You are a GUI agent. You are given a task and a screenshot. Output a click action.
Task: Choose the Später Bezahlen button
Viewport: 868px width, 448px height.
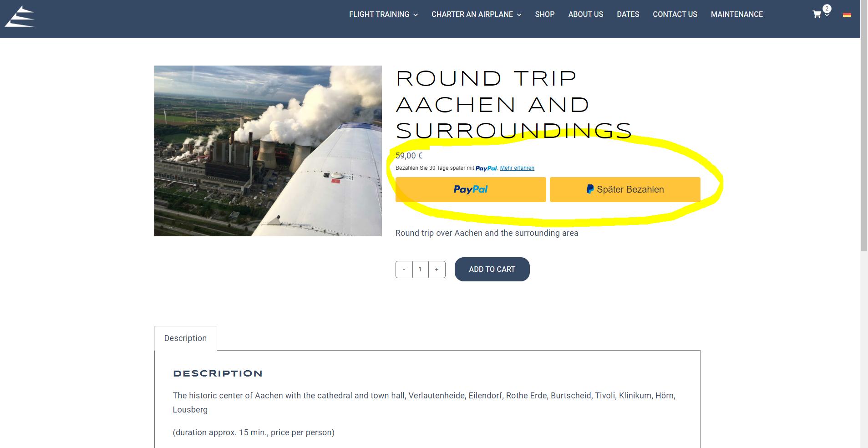(624, 189)
